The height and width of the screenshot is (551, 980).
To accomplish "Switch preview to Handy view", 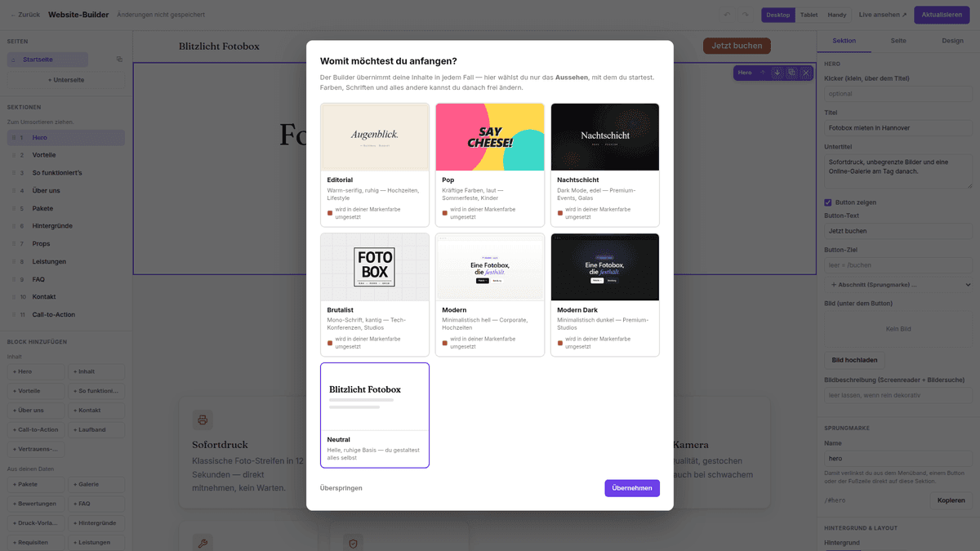I will (x=836, y=15).
